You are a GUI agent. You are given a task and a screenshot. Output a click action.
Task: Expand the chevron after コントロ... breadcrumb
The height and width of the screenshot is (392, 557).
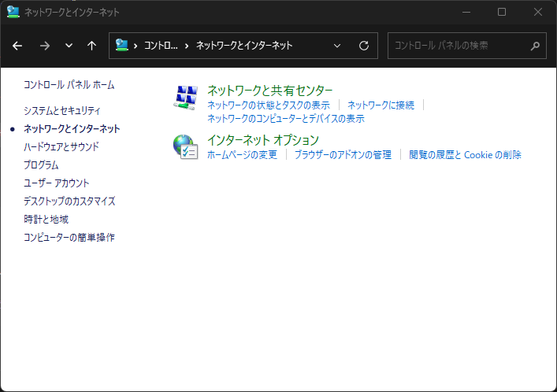[187, 46]
